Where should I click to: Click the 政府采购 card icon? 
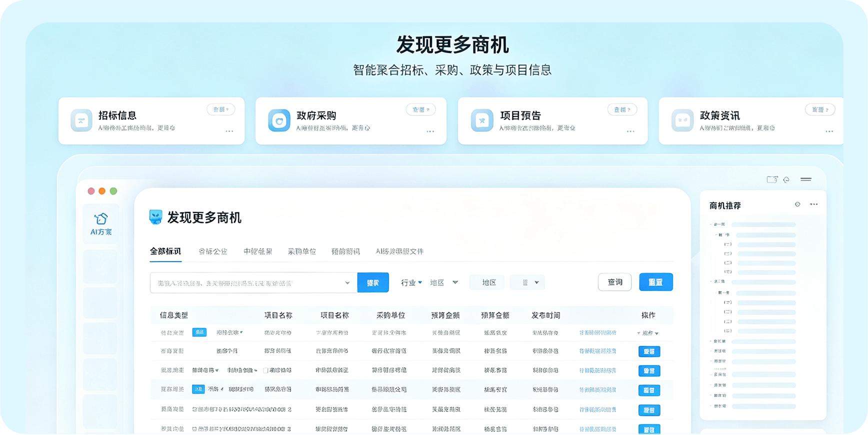point(279,120)
